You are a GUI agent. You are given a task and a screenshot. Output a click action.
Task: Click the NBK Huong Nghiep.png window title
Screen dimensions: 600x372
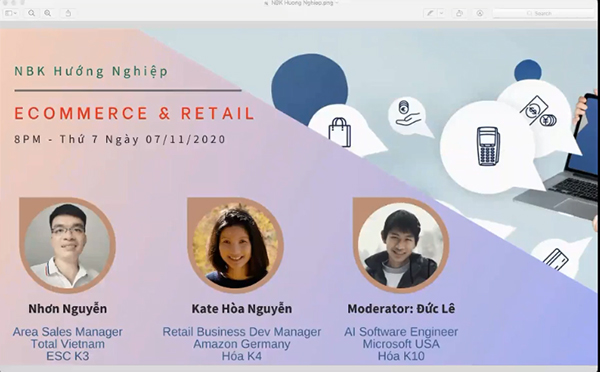point(302,3)
